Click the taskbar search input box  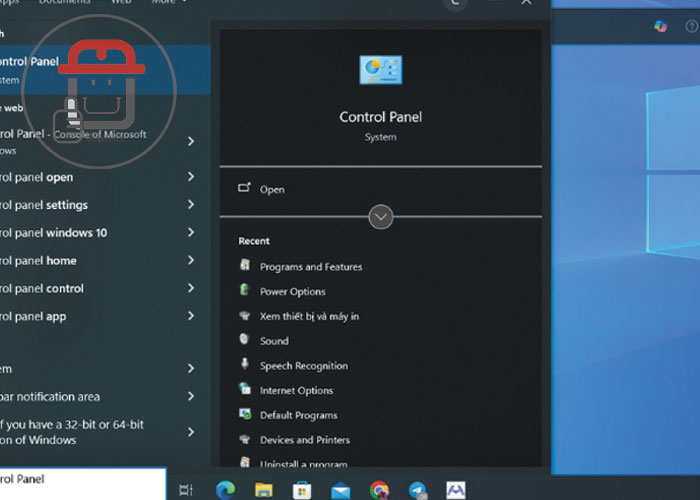(x=83, y=483)
